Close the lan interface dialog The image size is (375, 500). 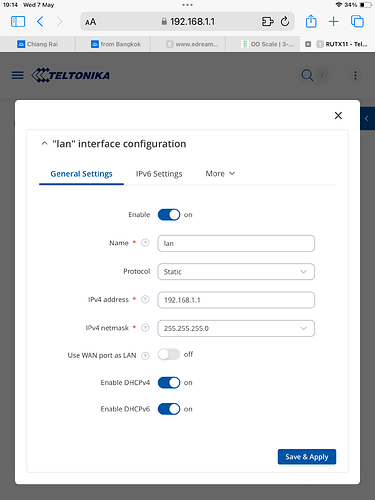click(338, 115)
